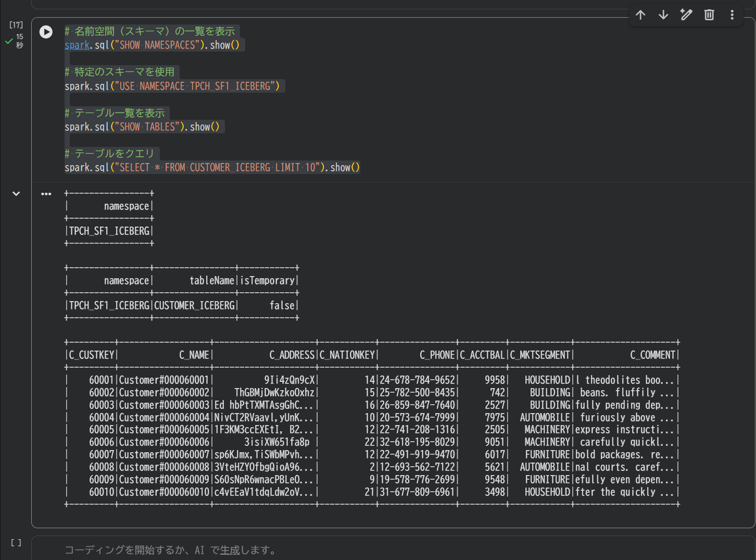Run the Spark SQL code cell
Image resolution: width=756 pixels, height=560 pixels.
click(46, 32)
